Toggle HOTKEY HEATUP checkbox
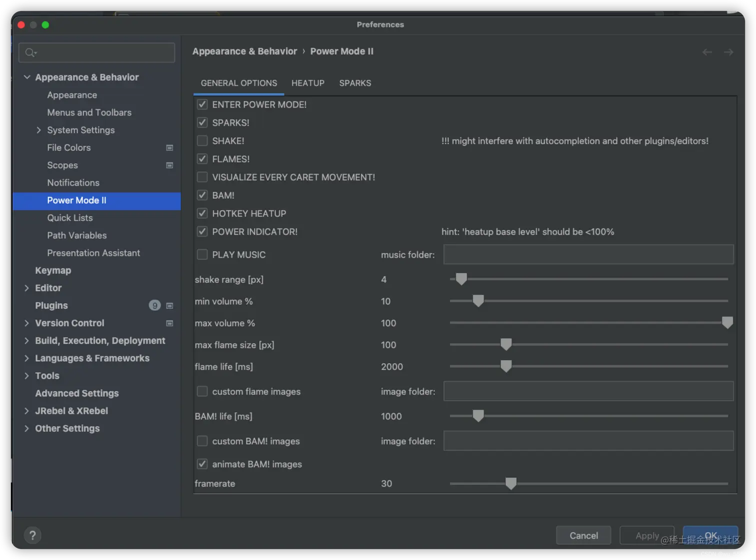The width and height of the screenshot is (756, 560). tap(202, 214)
